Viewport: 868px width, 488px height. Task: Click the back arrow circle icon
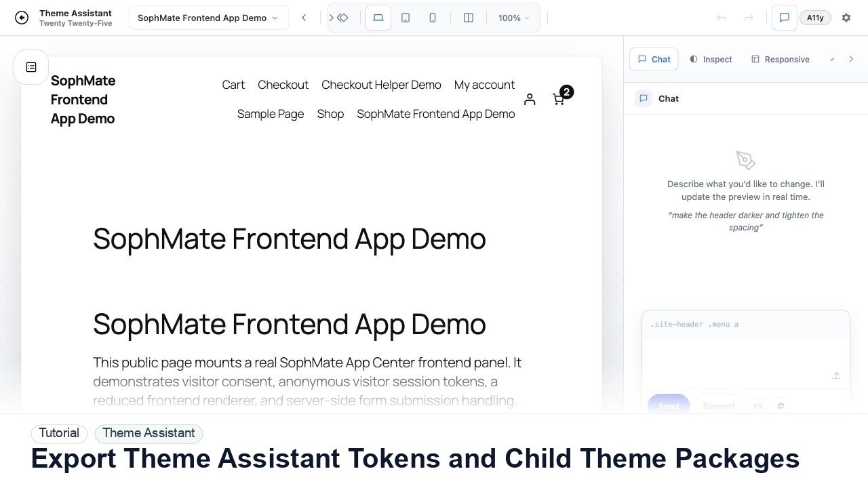tap(22, 18)
